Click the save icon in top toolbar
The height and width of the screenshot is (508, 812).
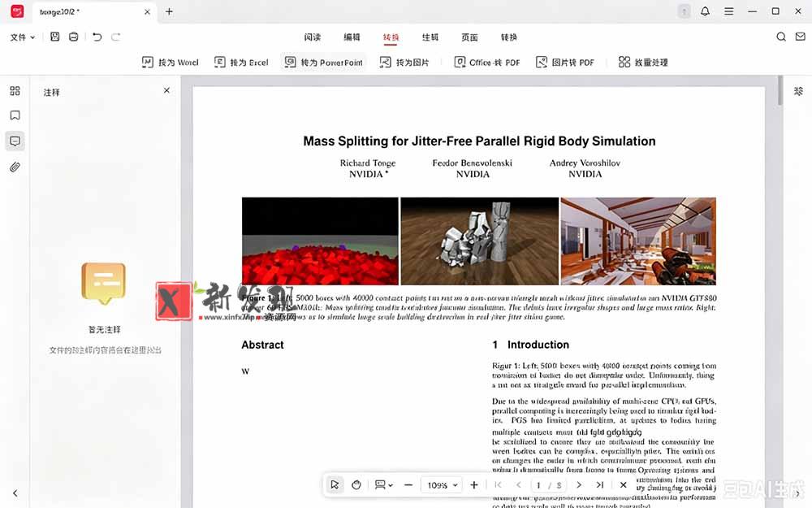55,37
